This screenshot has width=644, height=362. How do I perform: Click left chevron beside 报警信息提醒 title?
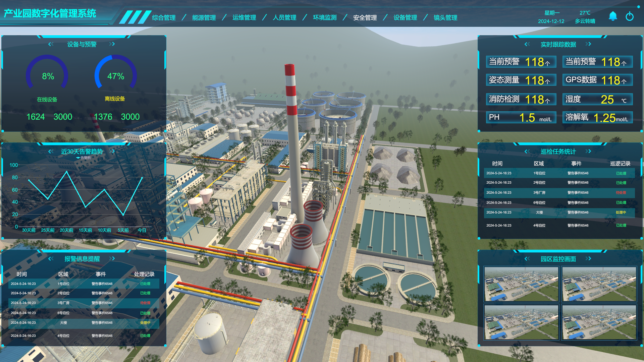(51, 258)
